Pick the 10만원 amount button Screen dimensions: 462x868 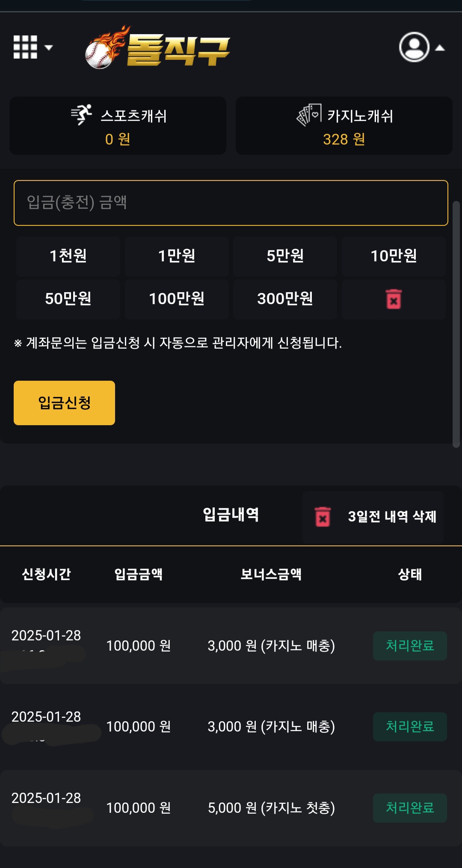click(x=394, y=256)
